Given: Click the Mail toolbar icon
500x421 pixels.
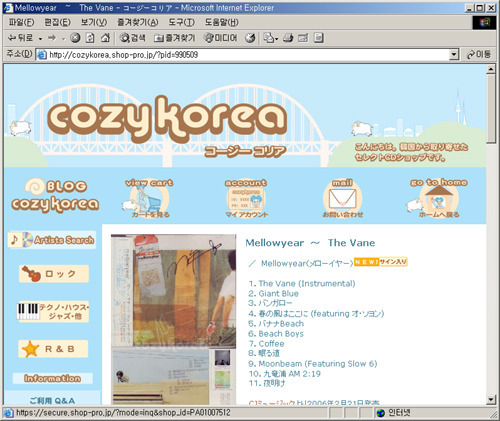Looking at the screenshot, I should tap(268, 38).
